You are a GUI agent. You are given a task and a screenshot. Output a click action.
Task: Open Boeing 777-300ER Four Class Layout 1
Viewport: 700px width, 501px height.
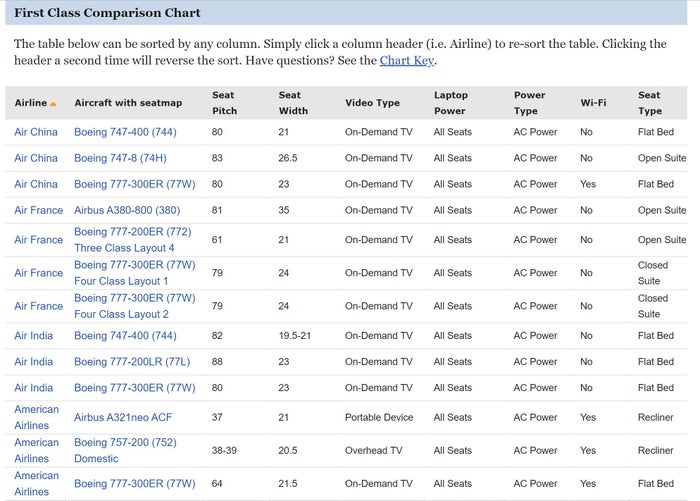coord(135,273)
